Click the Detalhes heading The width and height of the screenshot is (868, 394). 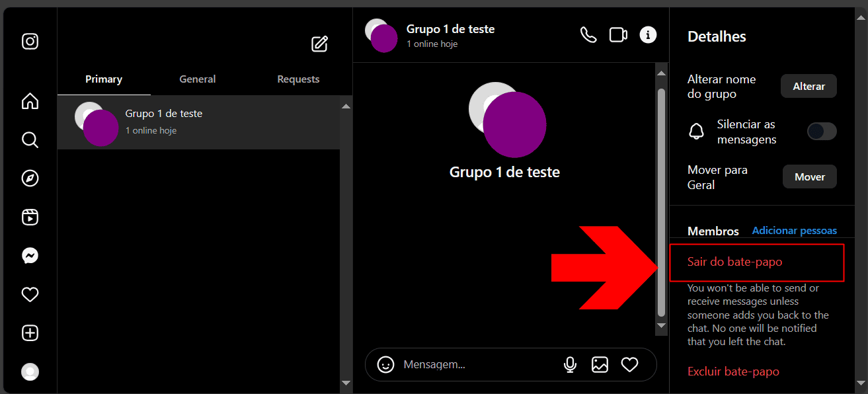click(x=717, y=36)
